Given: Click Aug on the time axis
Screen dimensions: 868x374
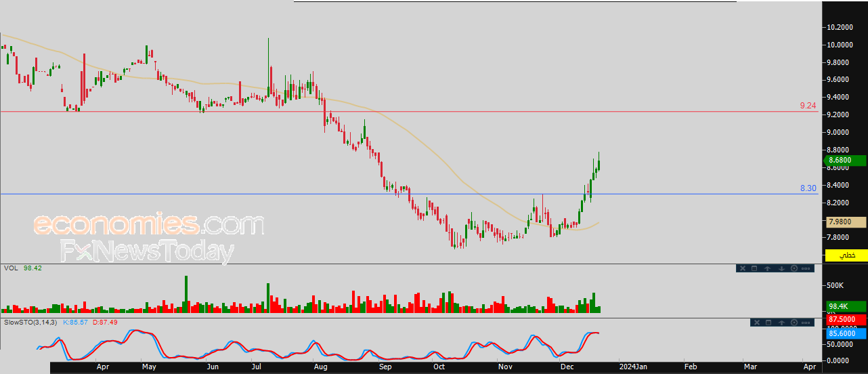Looking at the screenshot, I should click(321, 367).
